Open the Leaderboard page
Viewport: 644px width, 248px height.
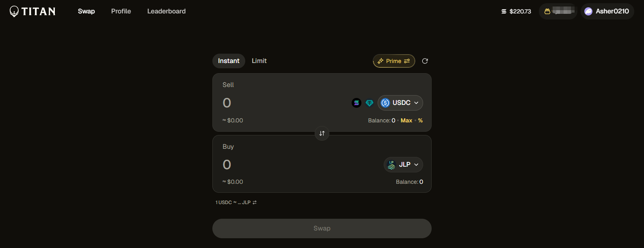coord(166,11)
